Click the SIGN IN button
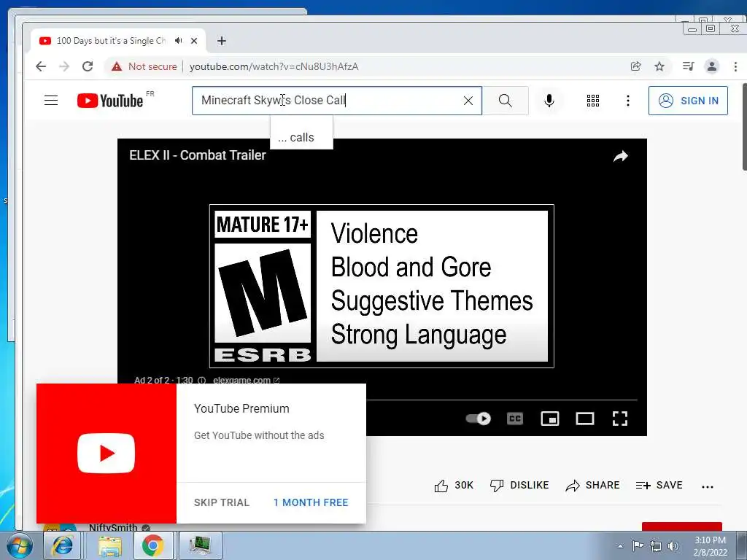This screenshot has height=560, width=747. pos(688,101)
